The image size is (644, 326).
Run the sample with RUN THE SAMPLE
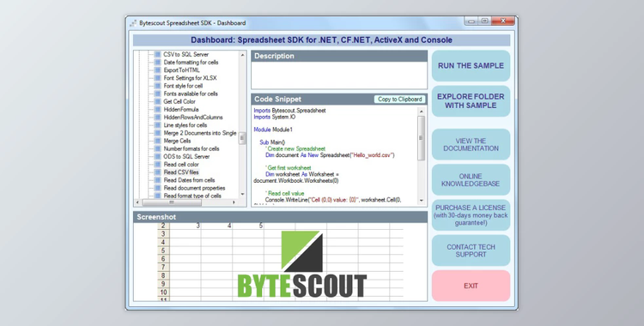click(471, 66)
